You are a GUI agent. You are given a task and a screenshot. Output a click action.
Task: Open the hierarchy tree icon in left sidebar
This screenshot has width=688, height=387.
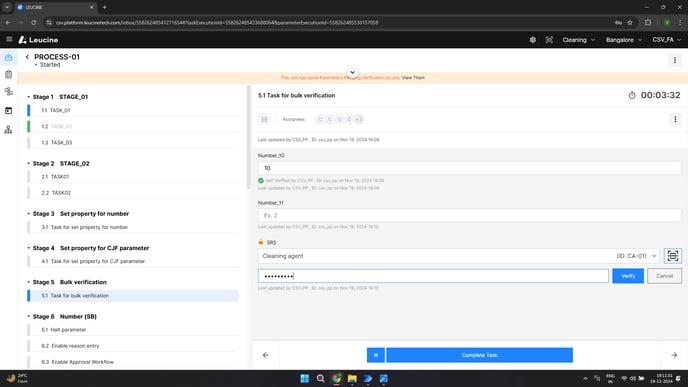pyautogui.click(x=8, y=129)
